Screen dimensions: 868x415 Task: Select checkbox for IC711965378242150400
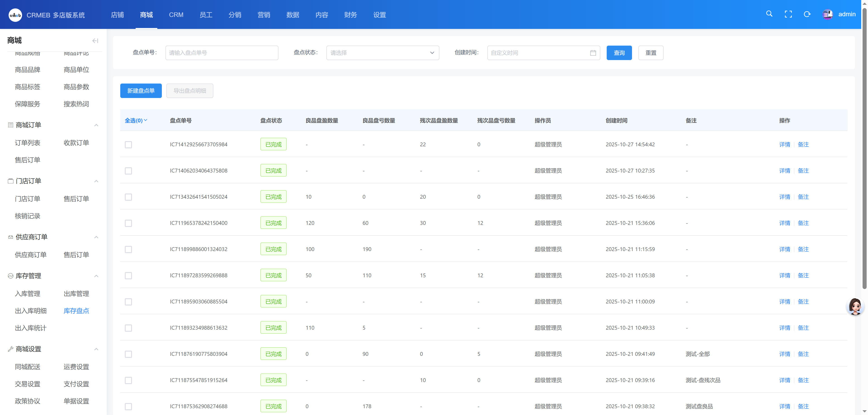[x=128, y=223]
